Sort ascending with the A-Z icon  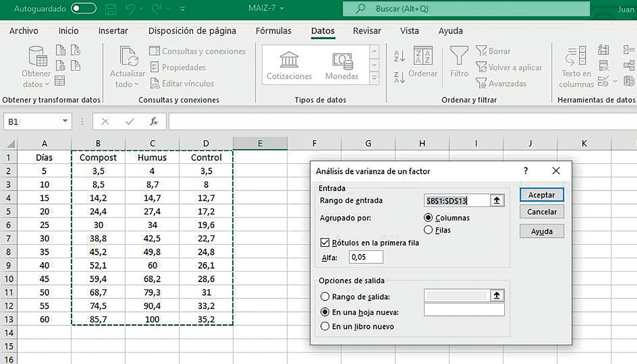399,55
